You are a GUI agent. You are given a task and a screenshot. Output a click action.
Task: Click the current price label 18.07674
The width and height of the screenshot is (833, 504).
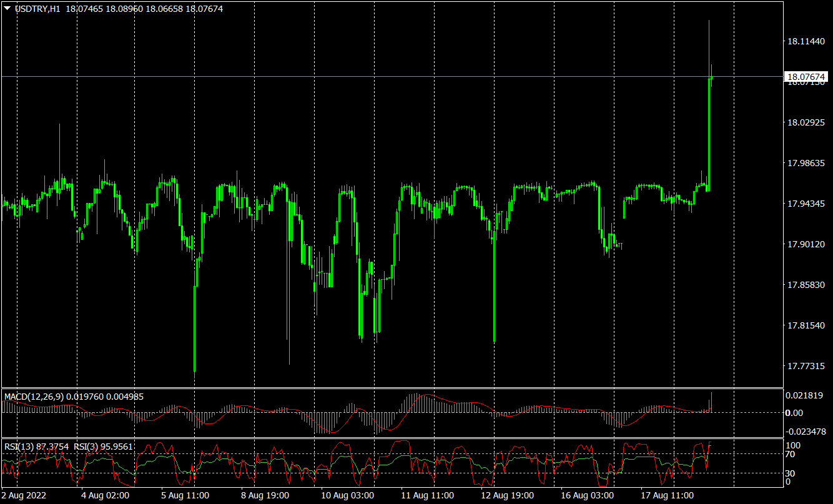(806, 77)
